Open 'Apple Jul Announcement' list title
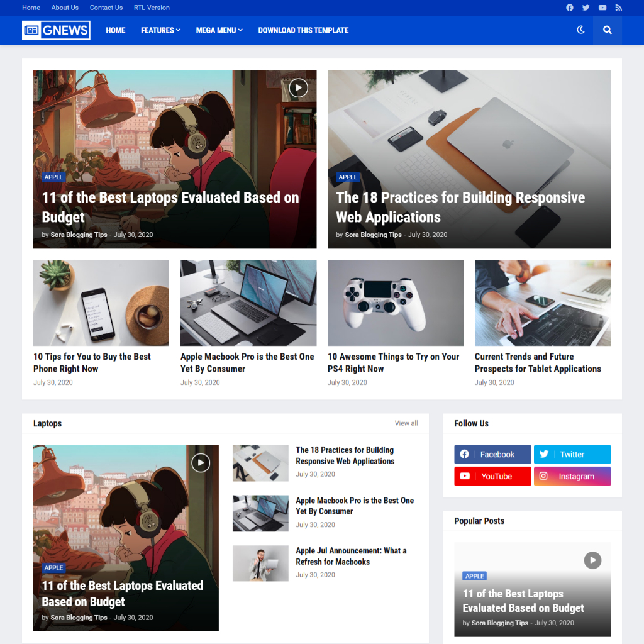Screen dimensions: 644x644 351,556
